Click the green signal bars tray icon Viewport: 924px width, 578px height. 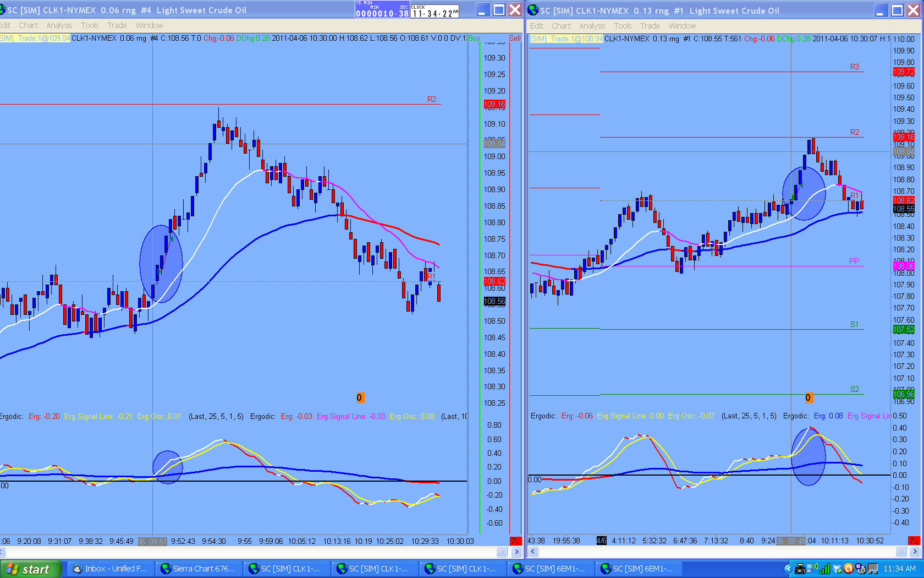click(824, 569)
